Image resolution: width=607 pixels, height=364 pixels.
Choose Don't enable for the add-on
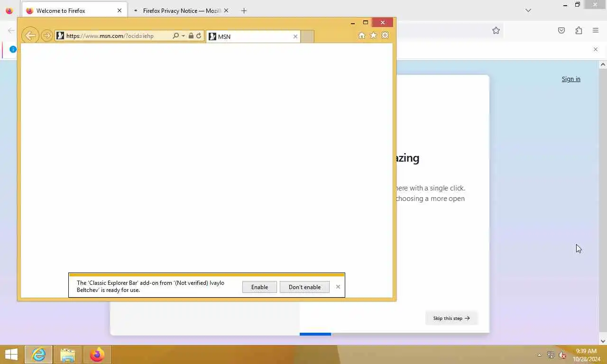click(x=304, y=287)
